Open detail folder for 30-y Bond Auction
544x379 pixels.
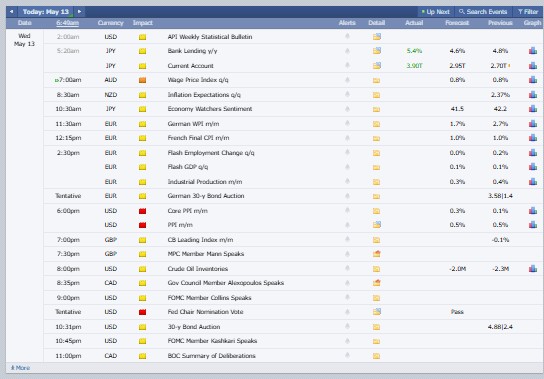pyautogui.click(x=376, y=327)
